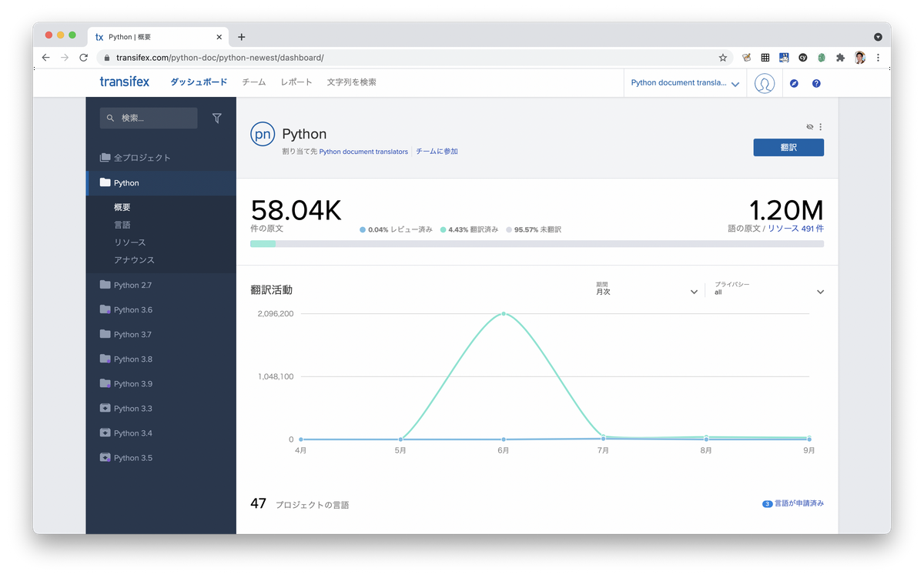Click the grid extension icon

tap(765, 58)
